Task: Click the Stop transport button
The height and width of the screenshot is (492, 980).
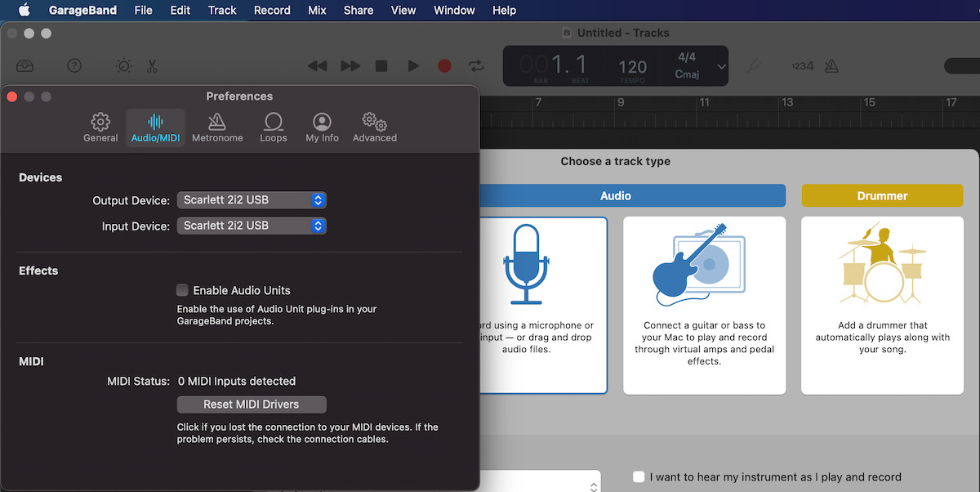Action: [x=381, y=66]
